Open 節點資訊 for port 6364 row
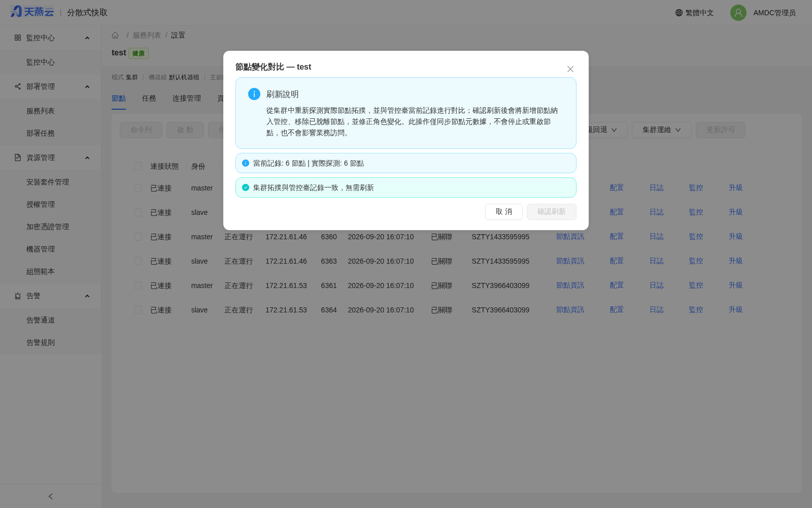Viewport: 812px width, 508px height. 570,310
